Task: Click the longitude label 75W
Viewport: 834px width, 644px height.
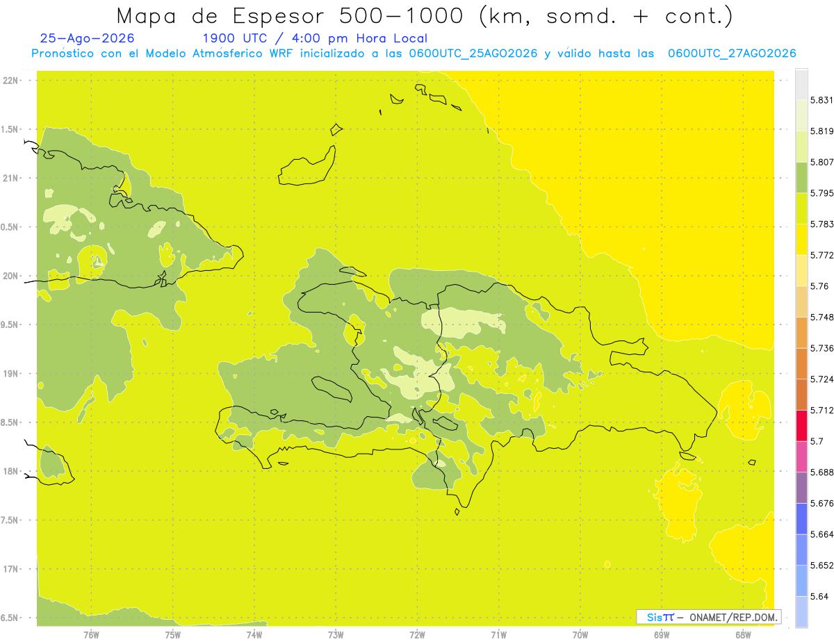Action: click(x=172, y=634)
